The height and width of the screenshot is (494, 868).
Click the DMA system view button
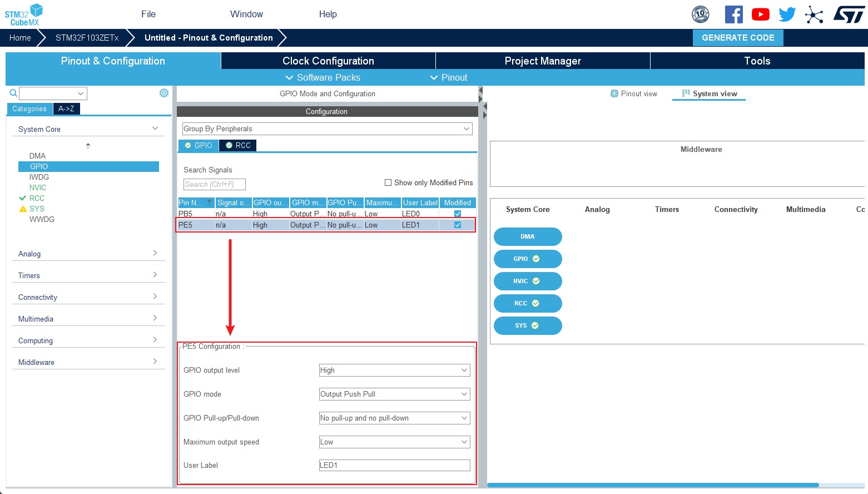(528, 236)
